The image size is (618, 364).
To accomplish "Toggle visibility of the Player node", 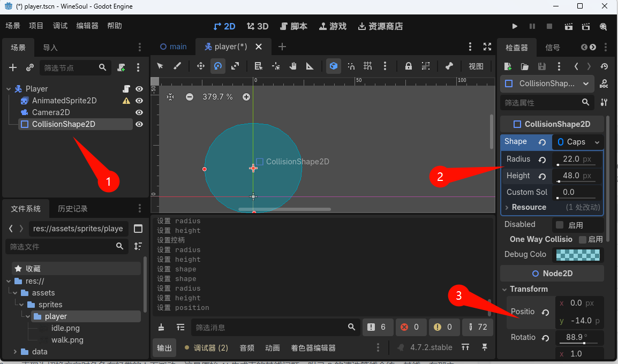I will [139, 89].
